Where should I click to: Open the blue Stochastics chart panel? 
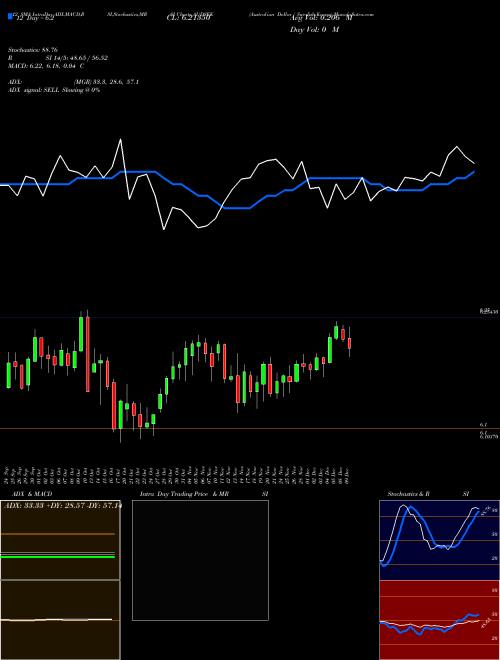[439, 540]
